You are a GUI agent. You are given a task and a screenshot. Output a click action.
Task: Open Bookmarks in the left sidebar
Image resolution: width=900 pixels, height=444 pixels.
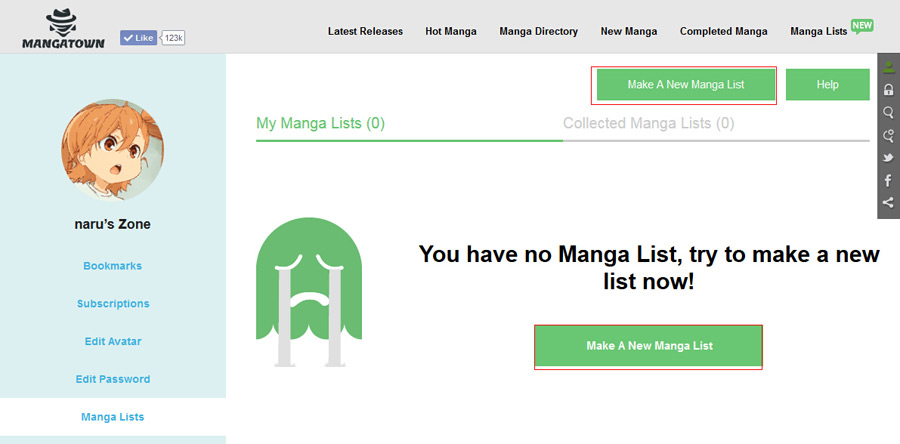(x=112, y=266)
